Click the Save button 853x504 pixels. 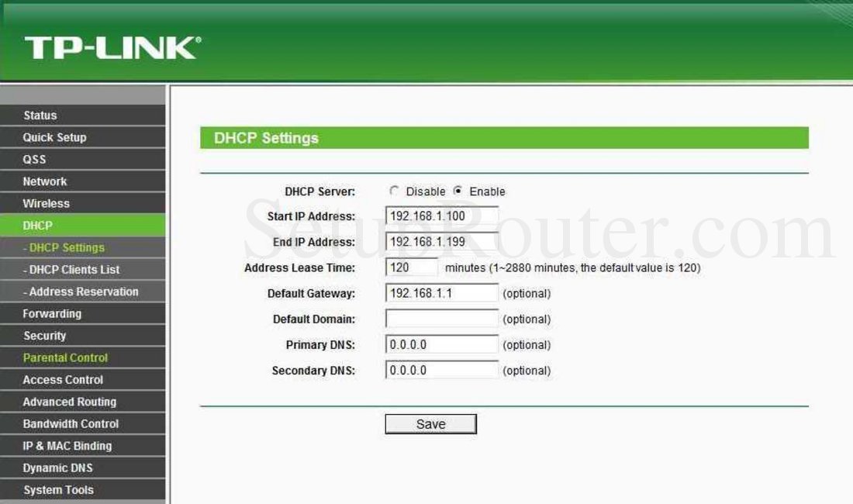tap(431, 423)
